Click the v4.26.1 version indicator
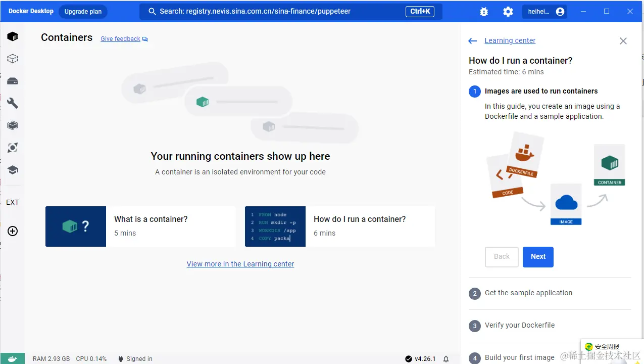644x364 pixels. point(420,359)
